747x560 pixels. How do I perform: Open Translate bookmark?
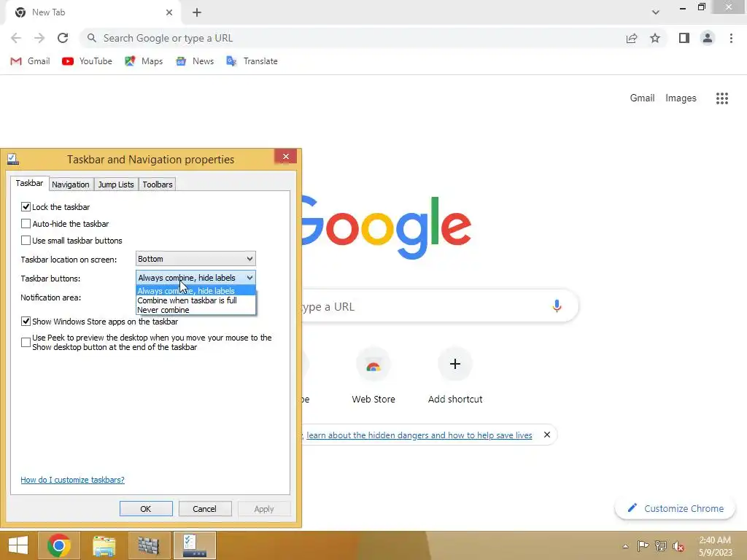(252, 61)
